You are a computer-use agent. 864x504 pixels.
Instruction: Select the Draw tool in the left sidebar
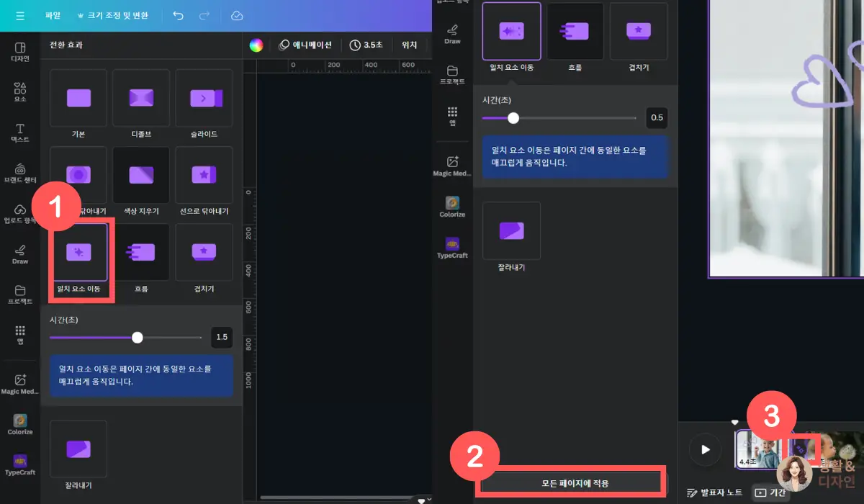coord(19,256)
